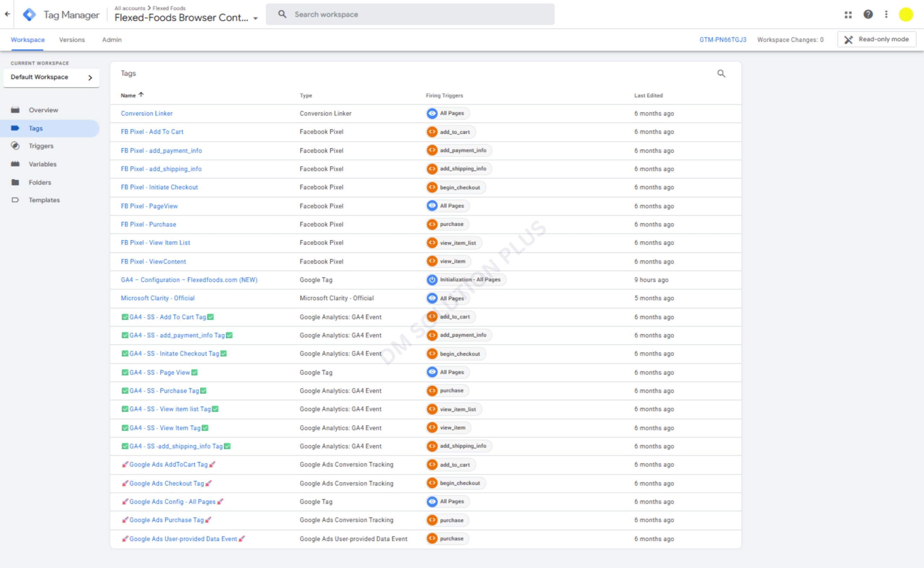Switch to the Versions tab
Image resolution: width=924 pixels, height=568 pixels.
(72, 40)
